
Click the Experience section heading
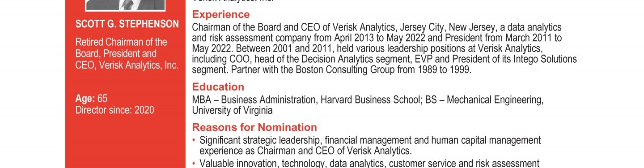(221, 15)
